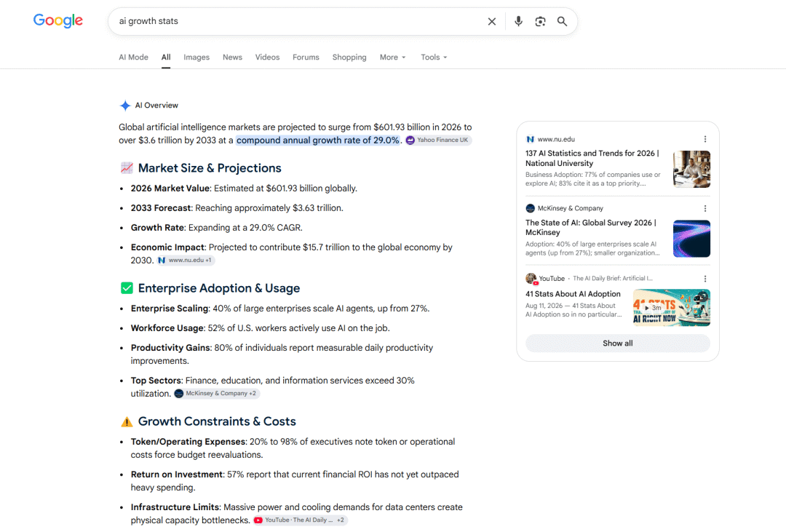Click the nu.edu favicon in sources panel
Screen dimensions: 786x532
[530, 140]
